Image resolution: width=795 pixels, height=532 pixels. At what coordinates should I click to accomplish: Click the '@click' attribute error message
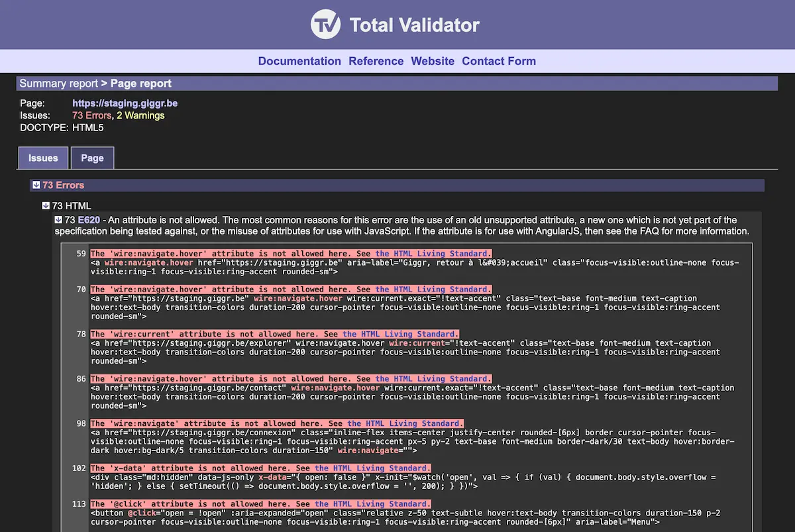(x=261, y=504)
